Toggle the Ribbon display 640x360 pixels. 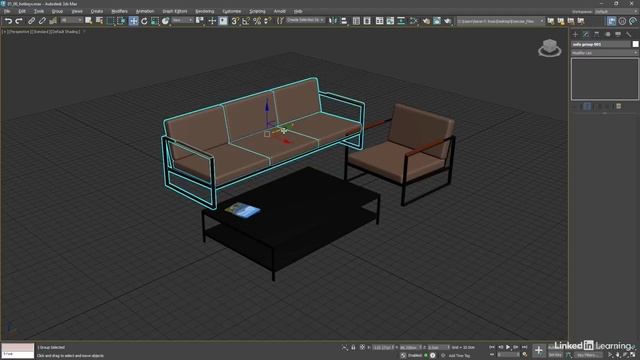(380, 21)
